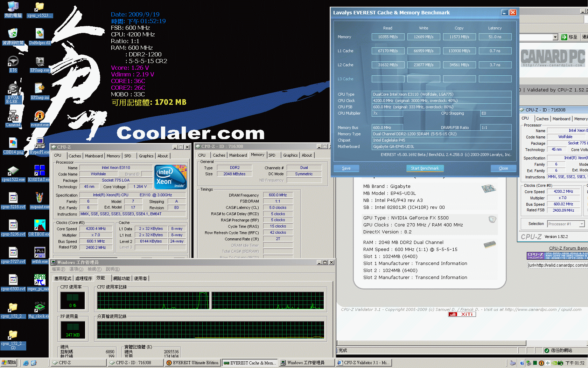Launch the cpuz1522.exe icon
588x368 pixels.
click(x=13, y=173)
